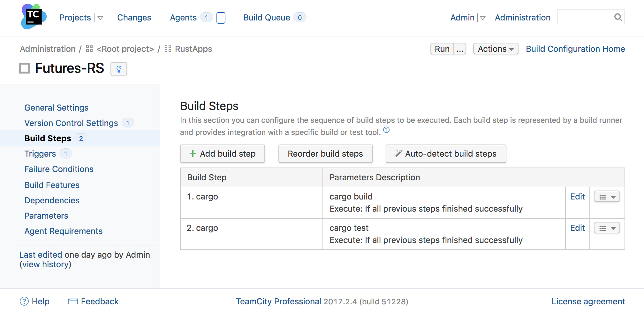
Task: Go to Changes page
Action: tap(134, 18)
